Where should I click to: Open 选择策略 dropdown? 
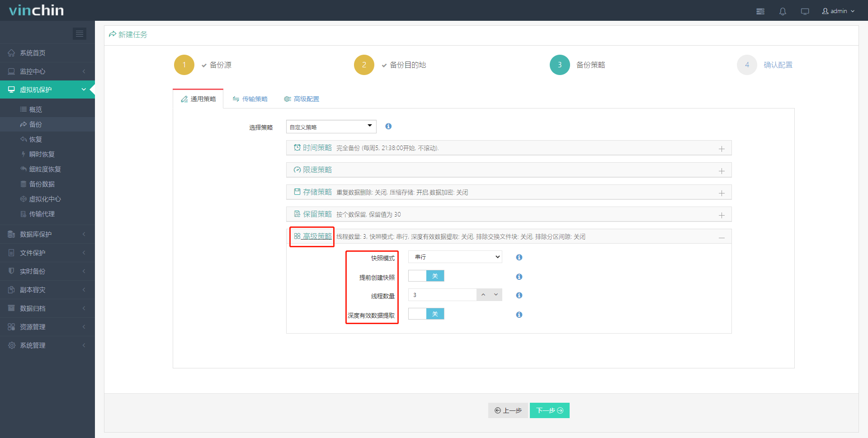pos(331,127)
